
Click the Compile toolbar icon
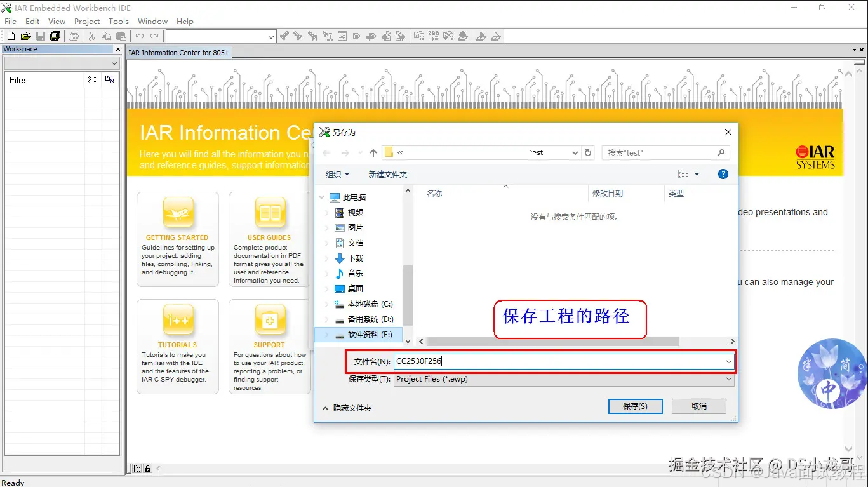pos(418,36)
